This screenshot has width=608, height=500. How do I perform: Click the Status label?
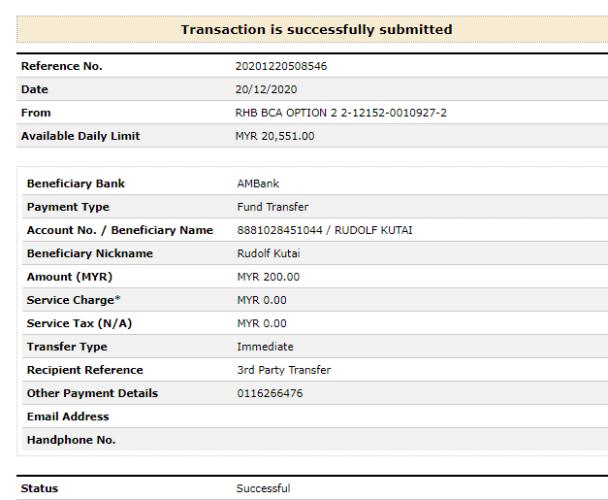click(x=40, y=488)
